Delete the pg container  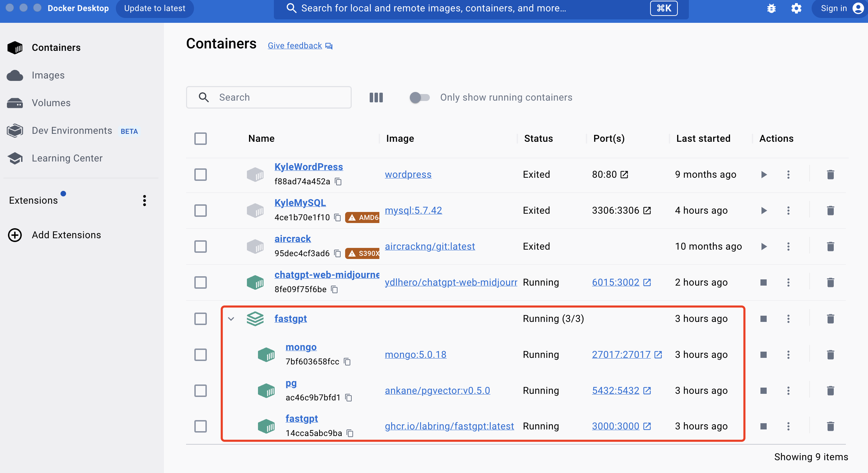click(830, 391)
